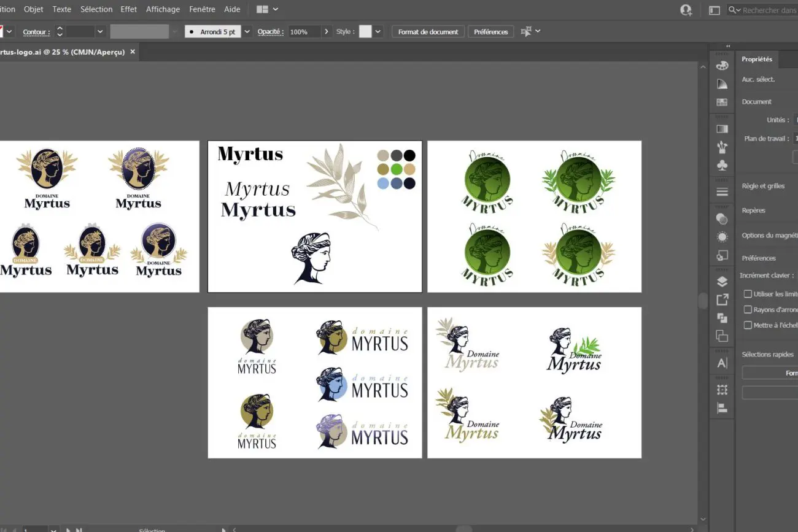The image size is (798, 532).
Task: Open the Stroke panel lines icon
Action: tap(722, 192)
